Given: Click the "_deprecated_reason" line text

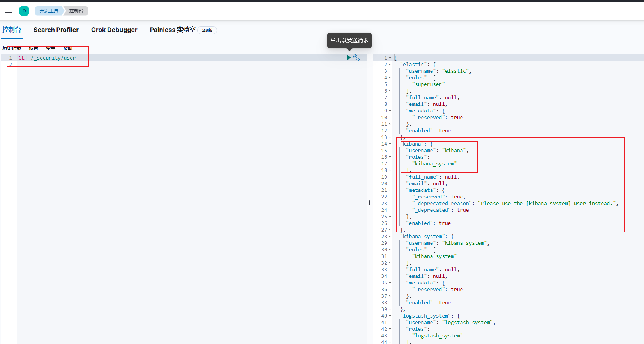Looking at the screenshot, I should (x=515, y=204).
